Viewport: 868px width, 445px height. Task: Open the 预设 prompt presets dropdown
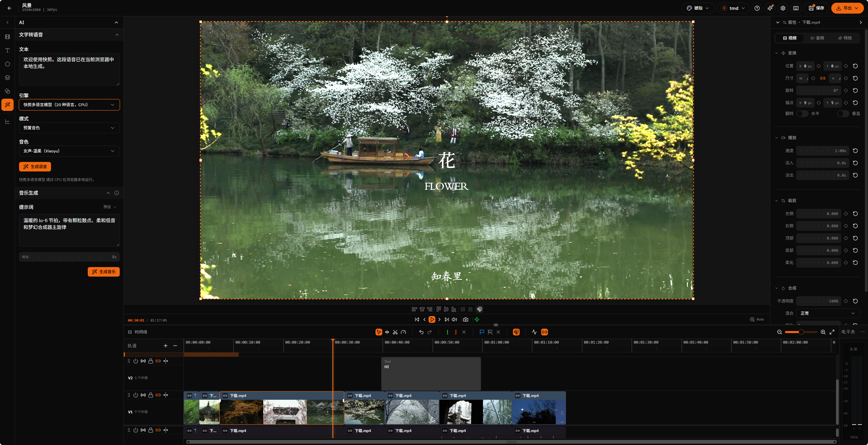tap(110, 207)
